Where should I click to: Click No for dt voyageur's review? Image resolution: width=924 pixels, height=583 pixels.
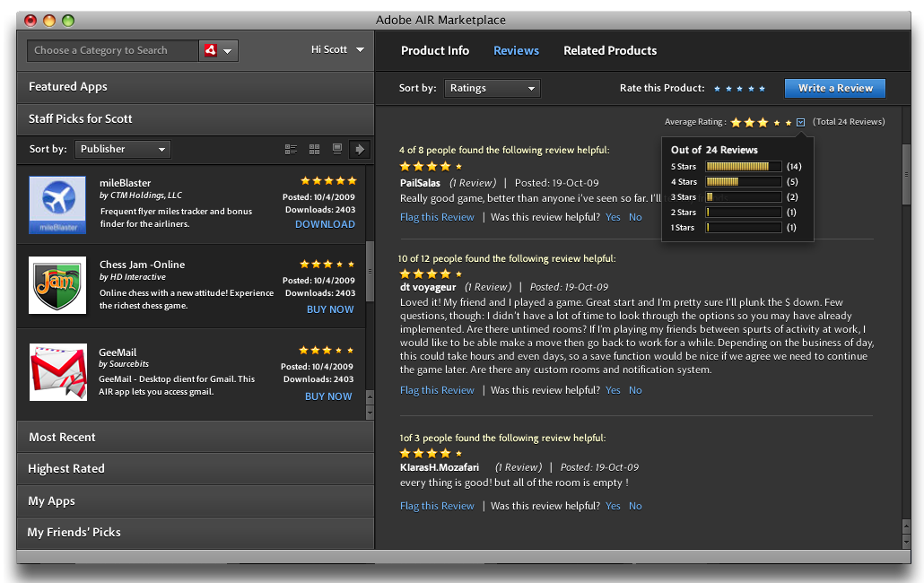point(635,390)
